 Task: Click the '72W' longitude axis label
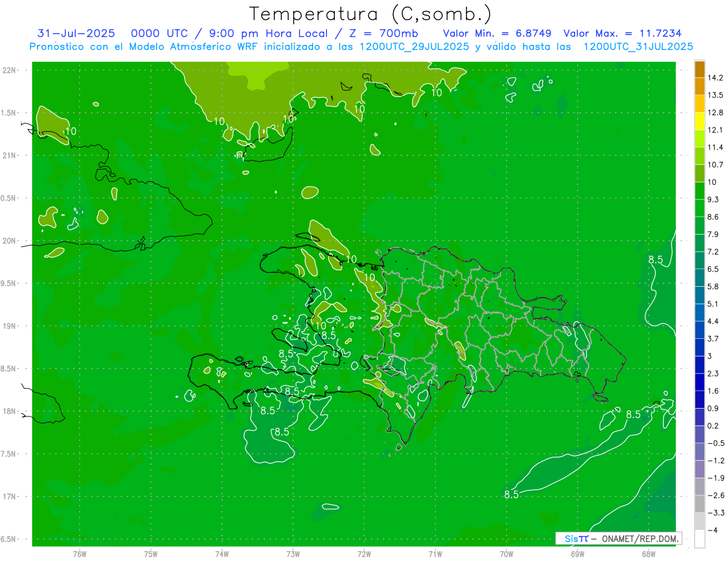click(365, 554)
